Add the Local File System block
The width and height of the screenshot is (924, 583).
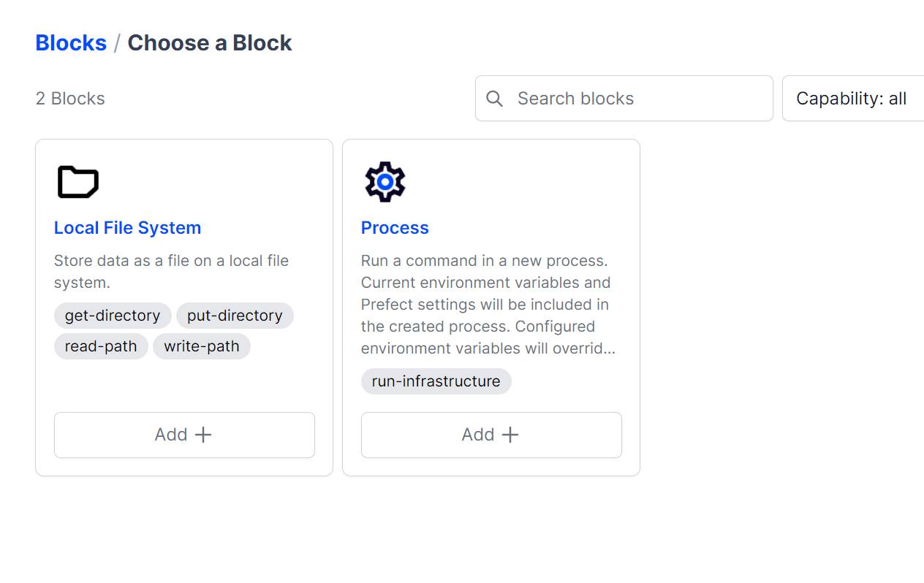[x=184, y=435]
